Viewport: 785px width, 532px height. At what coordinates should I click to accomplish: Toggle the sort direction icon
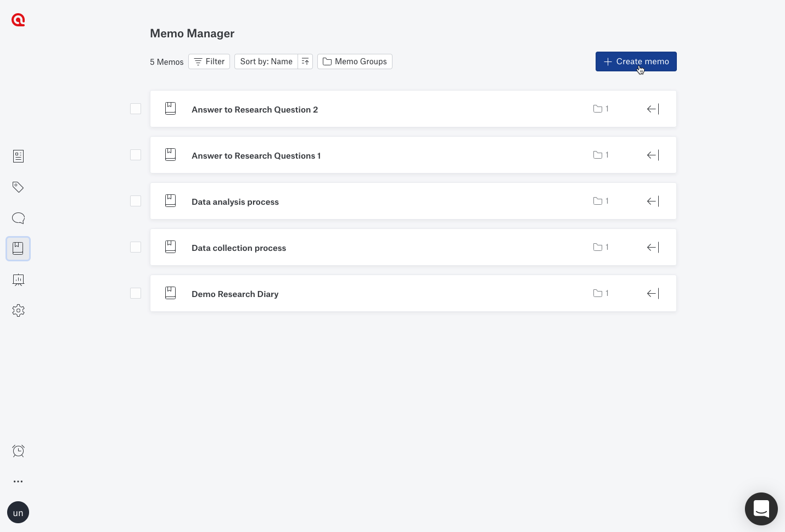(x=305, y=61)
